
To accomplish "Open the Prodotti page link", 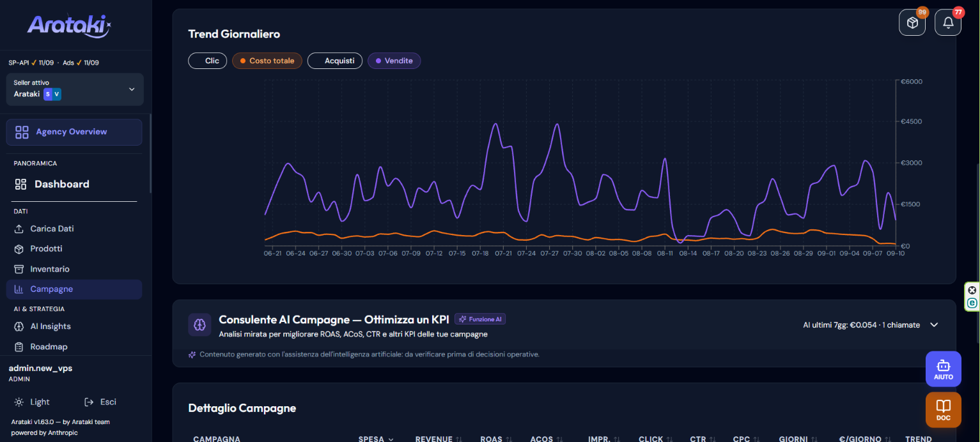I will point(74,248).
